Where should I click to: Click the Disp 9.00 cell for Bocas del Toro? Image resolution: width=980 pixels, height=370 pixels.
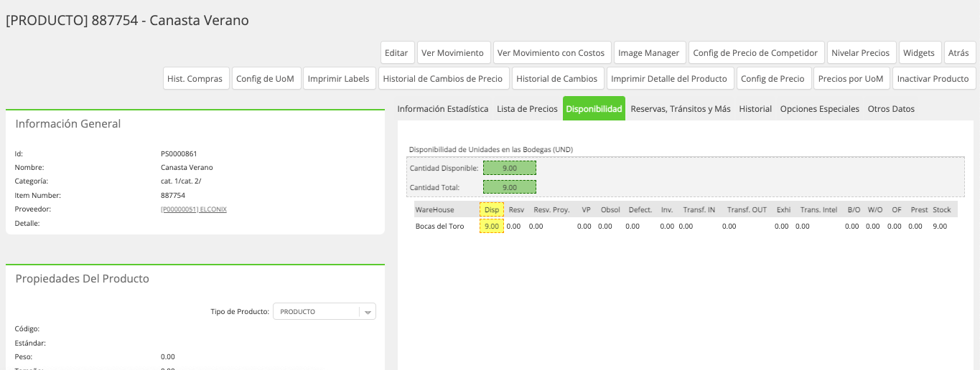[492, 226]
